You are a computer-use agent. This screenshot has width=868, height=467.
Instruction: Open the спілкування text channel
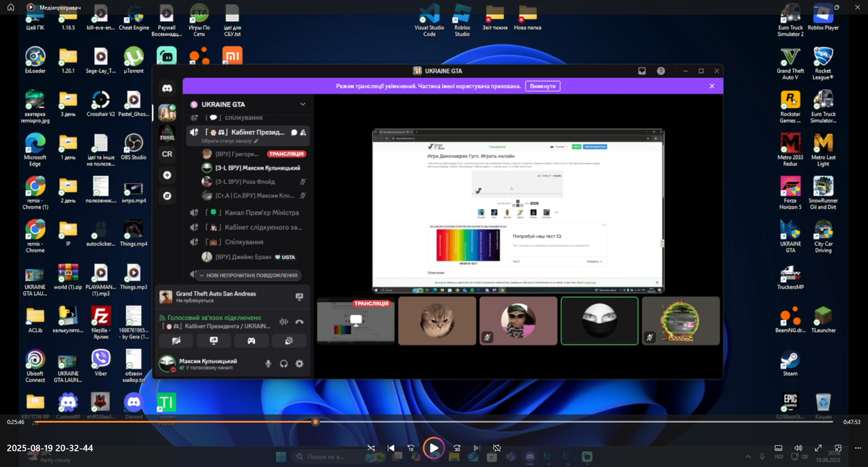248,117
